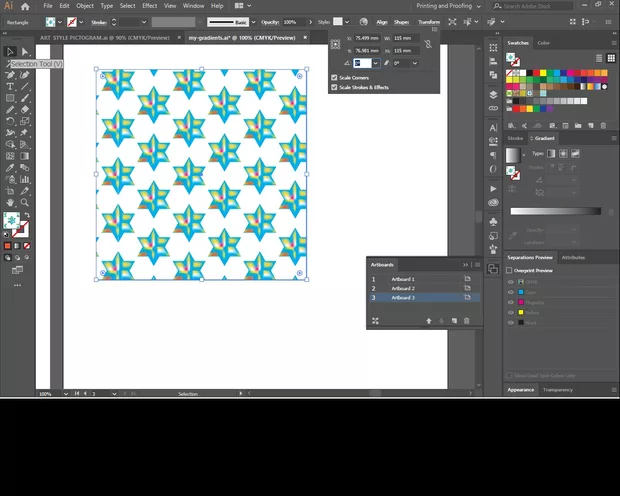Uncheck Scale Corners checkbox
The height and width of the screenshot is (496, 620).
click(x=334, y=77)
